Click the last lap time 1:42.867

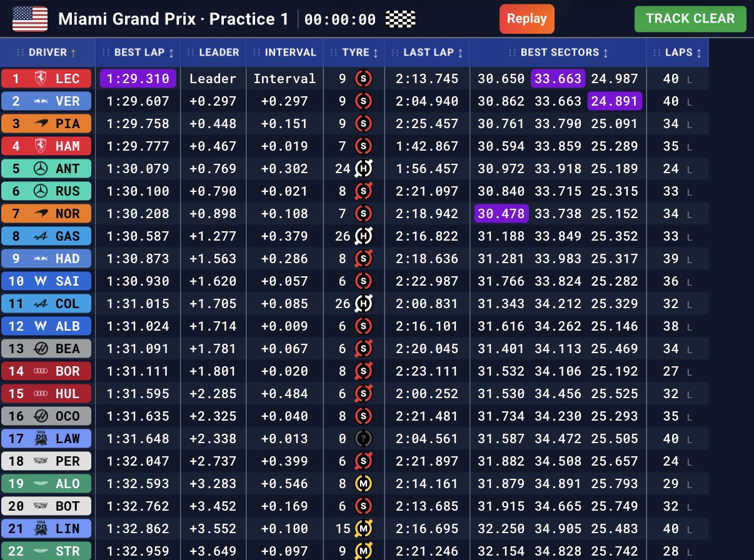pos(427,146)
